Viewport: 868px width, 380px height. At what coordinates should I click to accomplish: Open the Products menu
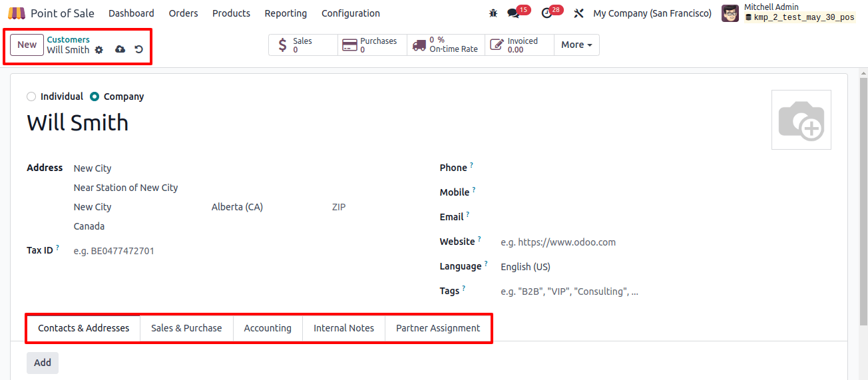point(231,13)
